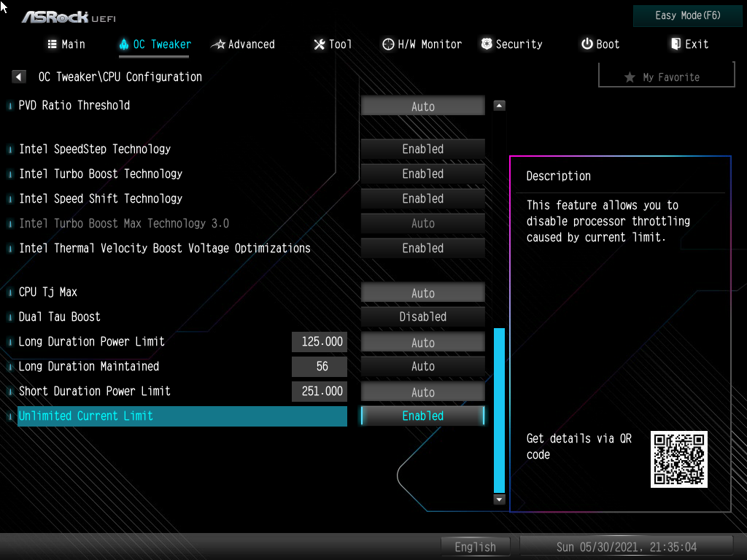Click the Main tab list icon
Screen dimensions: 747x560
point(53,44)
